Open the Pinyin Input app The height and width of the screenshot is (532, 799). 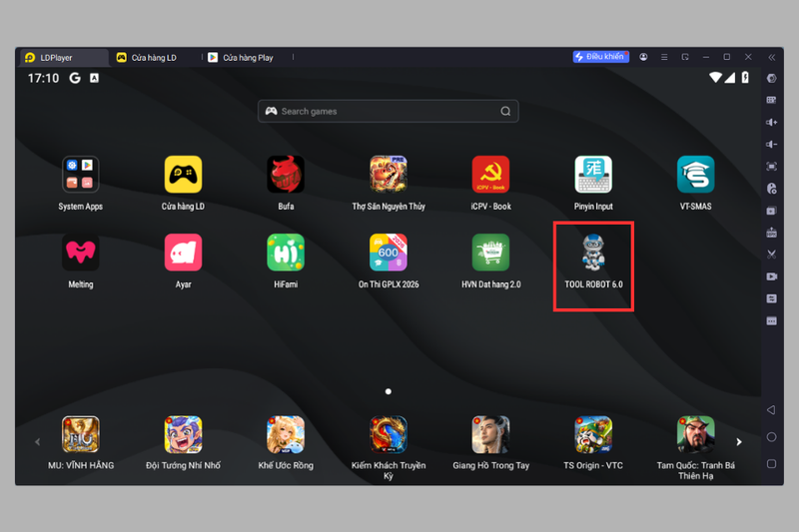[593, 175]
